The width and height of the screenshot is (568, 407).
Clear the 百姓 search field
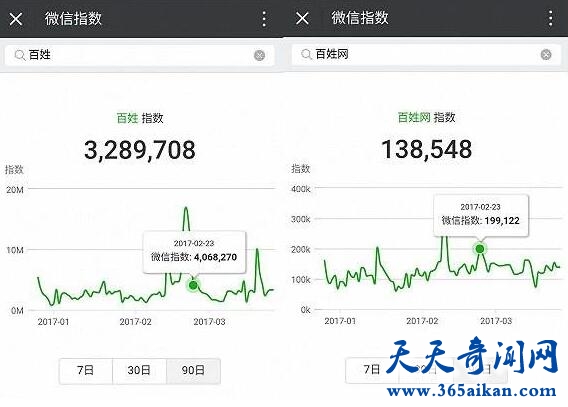pyautogui.click(x=259, y=55)
